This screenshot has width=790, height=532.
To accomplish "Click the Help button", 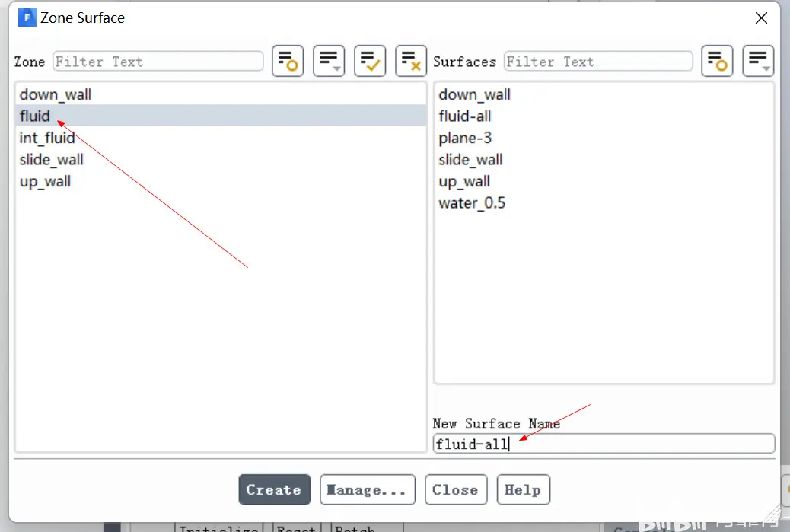I will coord(523,489).
